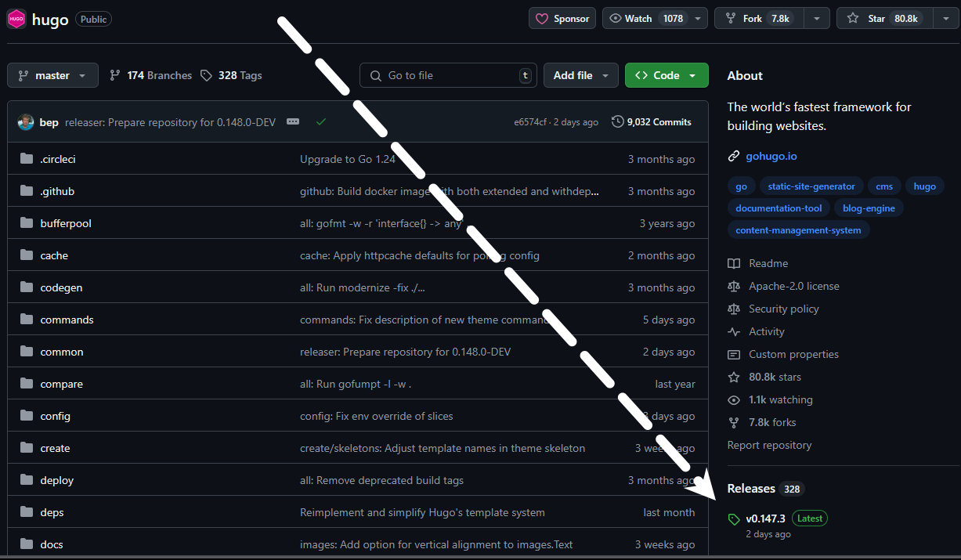Expand commit details ellipsis button
This screenshot has width=961, height=560.
tap(293, 122)
